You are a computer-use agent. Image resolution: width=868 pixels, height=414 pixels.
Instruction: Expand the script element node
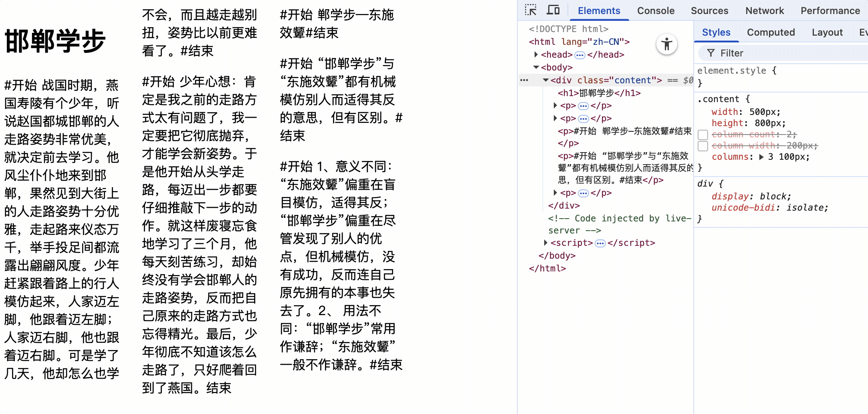click(x=545, y=243)
